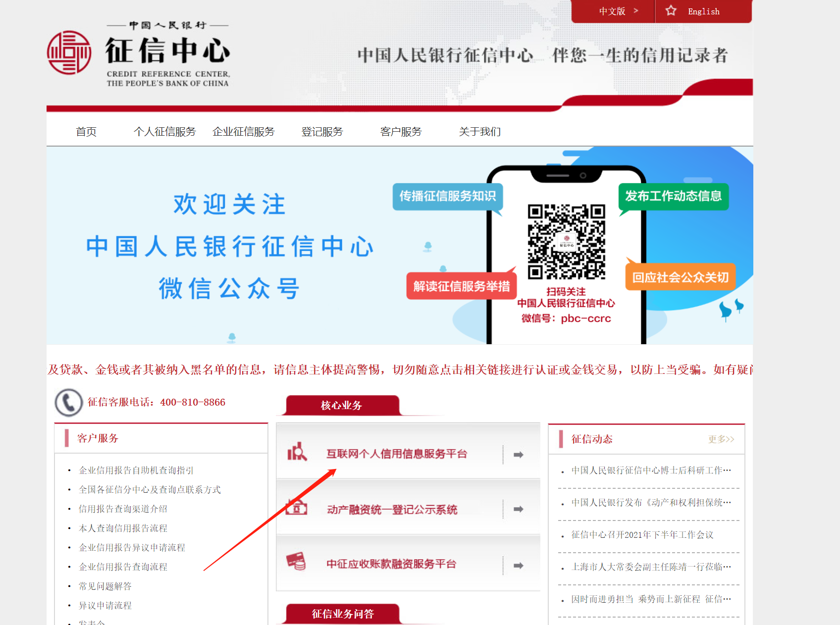
Task: Click the star favorite icon beside English
Action: (671, 11)
